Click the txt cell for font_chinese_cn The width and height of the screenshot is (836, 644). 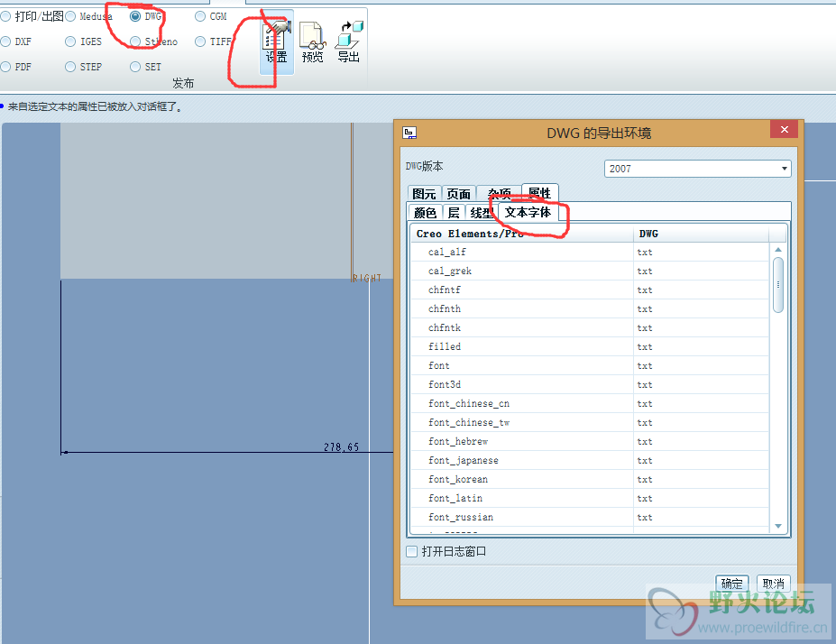pyautogui.click(x=701, y=403)
